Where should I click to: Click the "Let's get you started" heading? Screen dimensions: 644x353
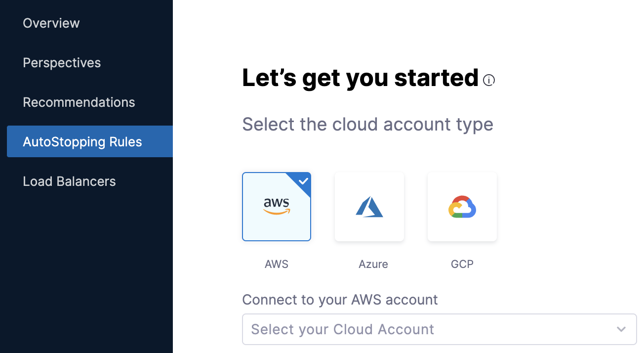coord(360,78)
